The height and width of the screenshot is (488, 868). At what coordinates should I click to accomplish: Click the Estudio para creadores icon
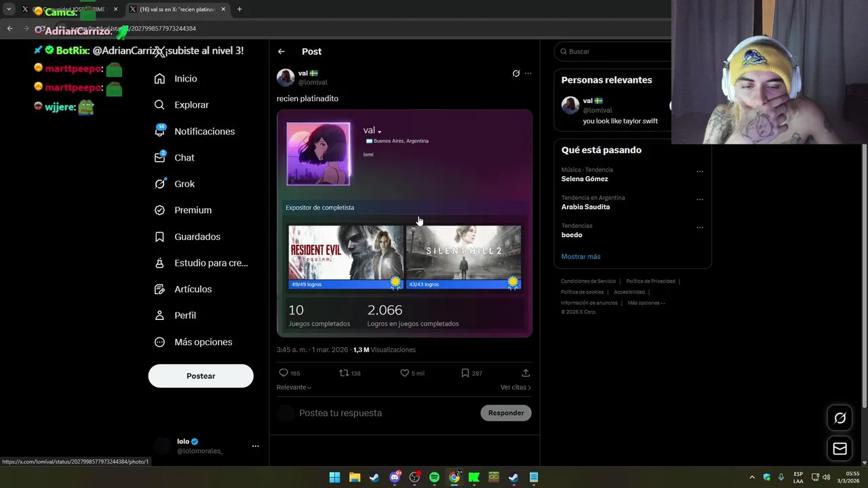[159, 263]
